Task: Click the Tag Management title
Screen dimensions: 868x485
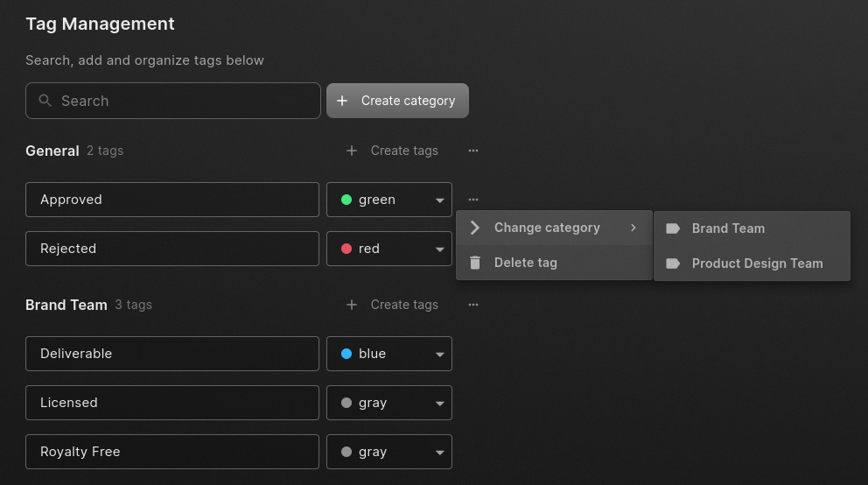Action: tap(101, 24)
